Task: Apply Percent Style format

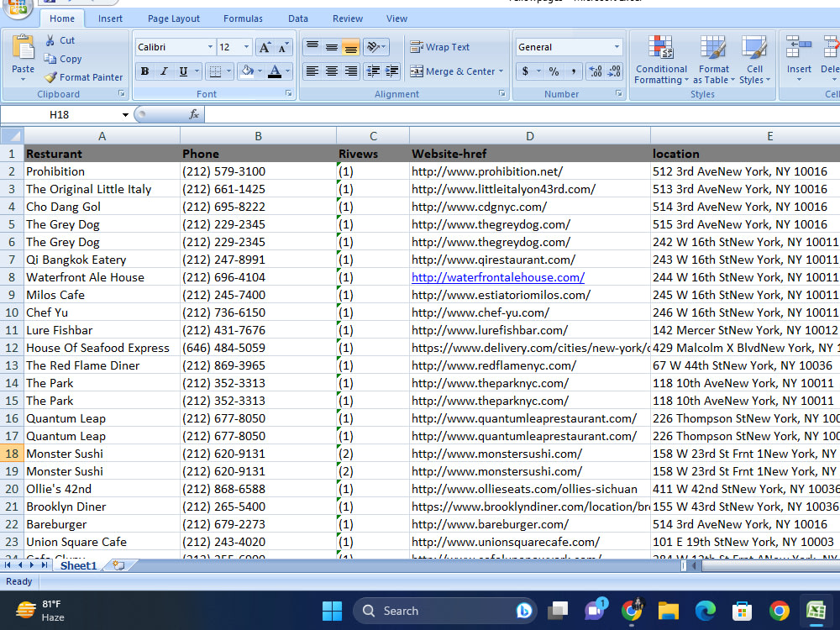Action: coord(554,71)
